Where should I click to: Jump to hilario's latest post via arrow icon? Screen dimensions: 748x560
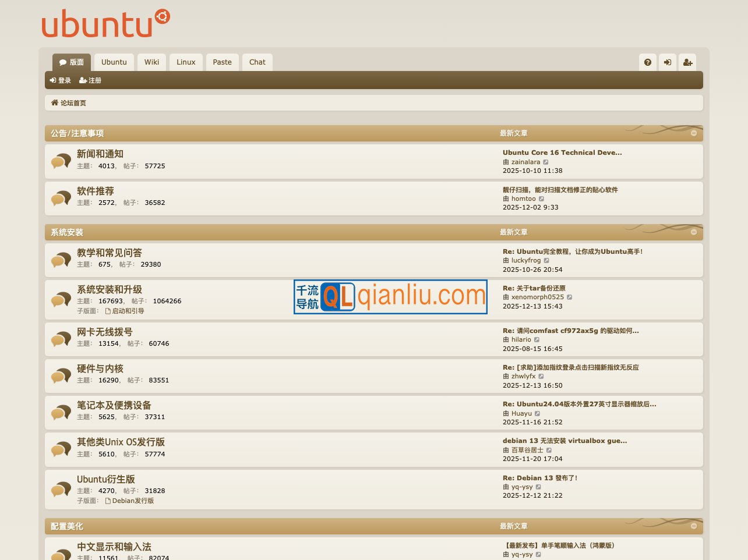pos(537,339)
